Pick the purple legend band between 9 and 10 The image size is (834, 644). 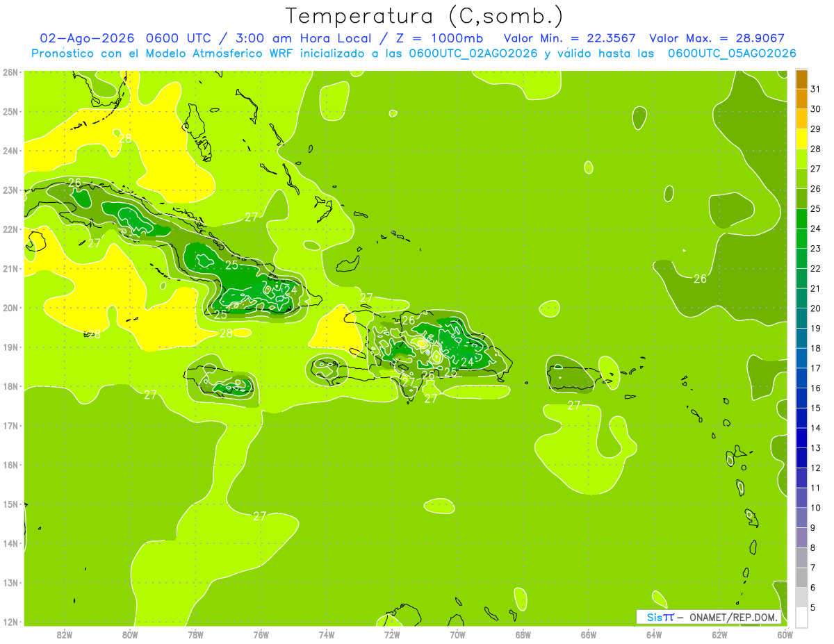point(801,518)
